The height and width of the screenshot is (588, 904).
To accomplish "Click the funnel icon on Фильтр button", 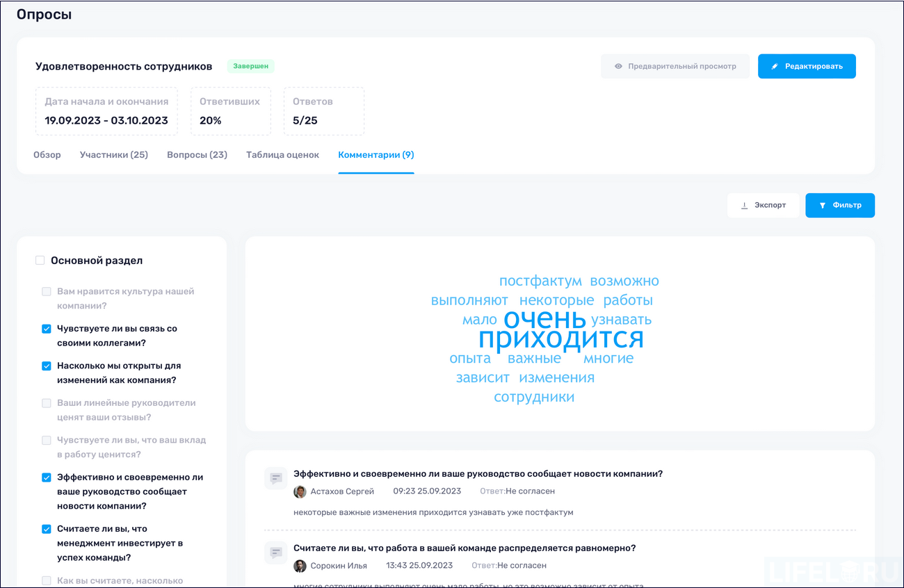I will [x=823, y=205].
